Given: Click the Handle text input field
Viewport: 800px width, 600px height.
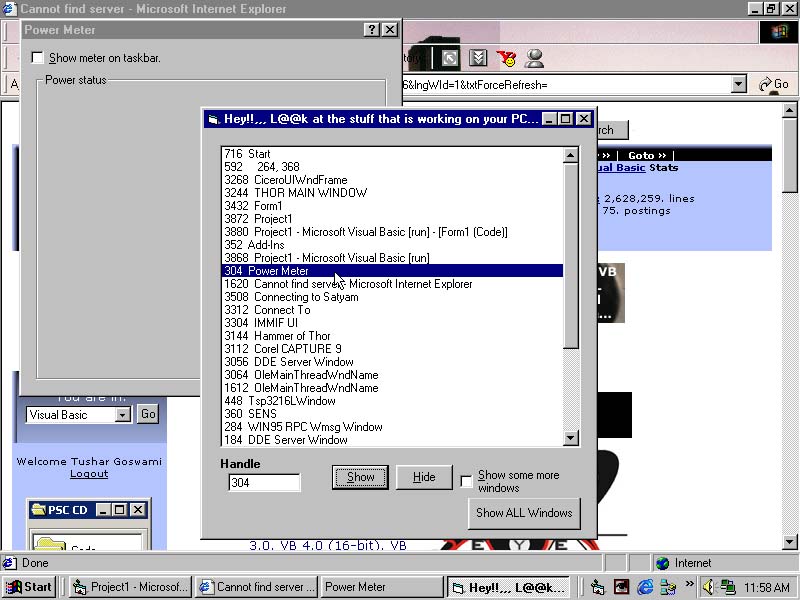Looking at the screenshot, I should tap(264, 483).
